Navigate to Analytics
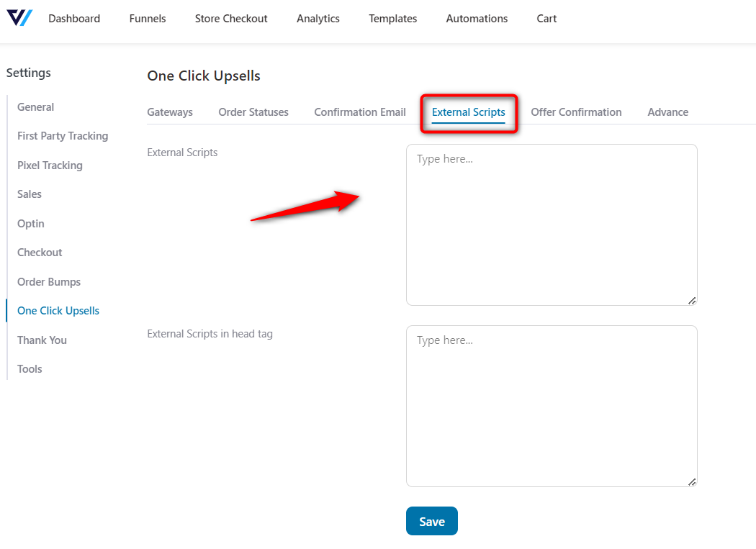 click(x=318, y=19)
